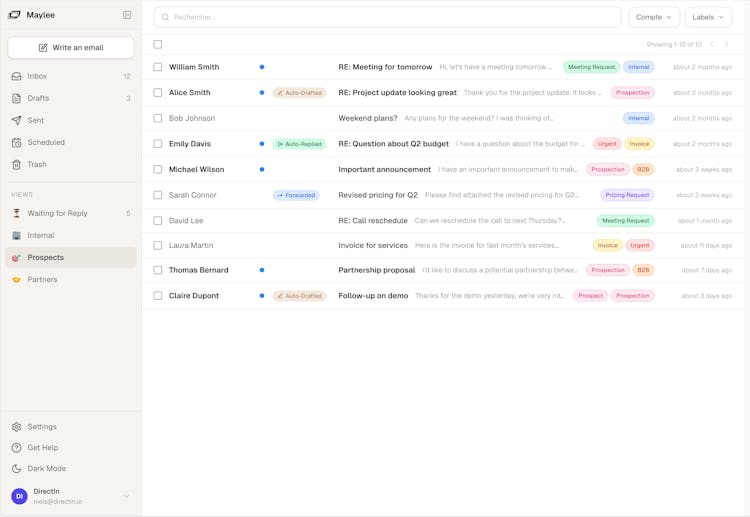
Task: Collapse sidebar using the panel icon
Action: point(127,15)
